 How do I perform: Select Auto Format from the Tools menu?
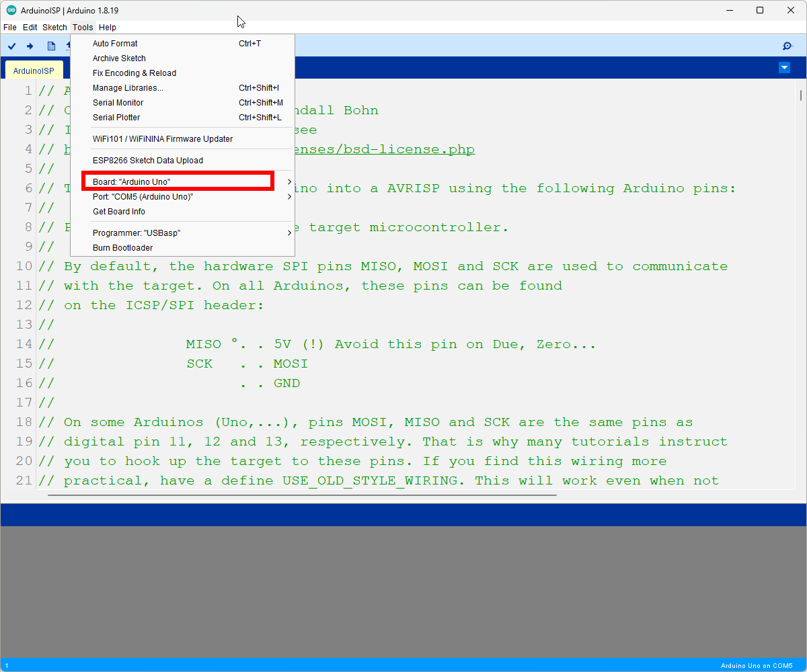click(115, 43)
